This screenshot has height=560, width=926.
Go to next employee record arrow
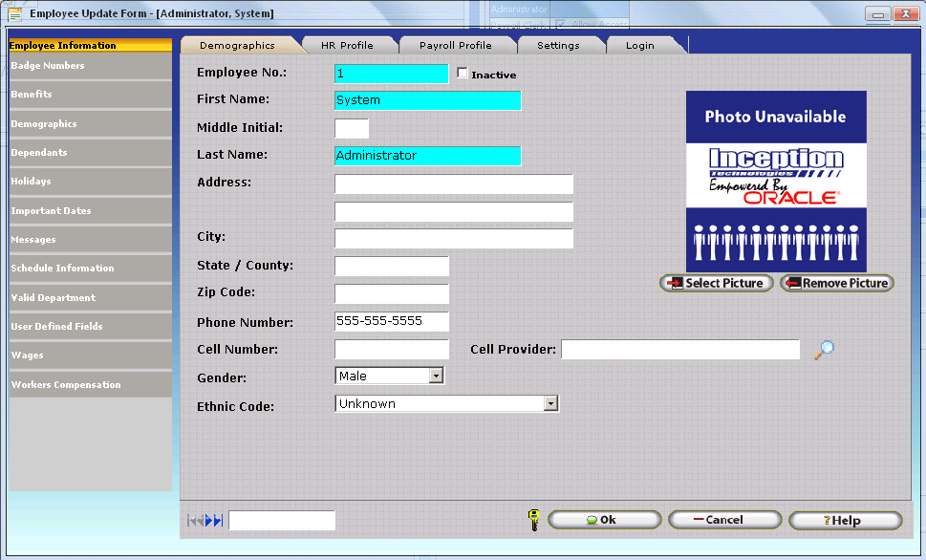pyautogui.click(x=209, y=520)
